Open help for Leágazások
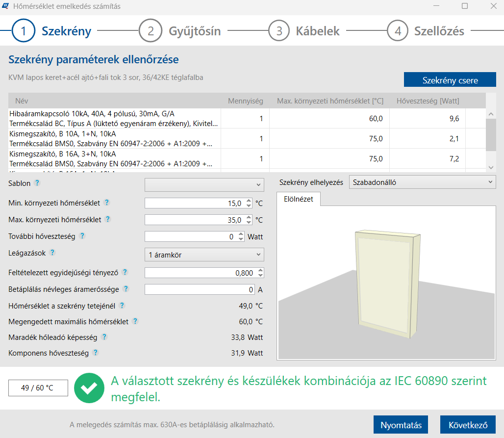The width and height of the screenshot is (504, 438). pyautogui.click(x=52, y=253)
